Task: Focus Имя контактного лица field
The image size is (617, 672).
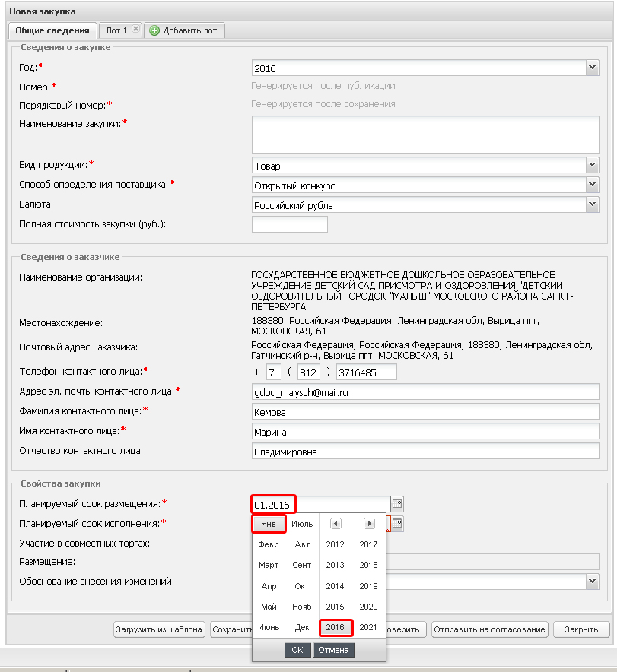Action: [x=425, y=431]
